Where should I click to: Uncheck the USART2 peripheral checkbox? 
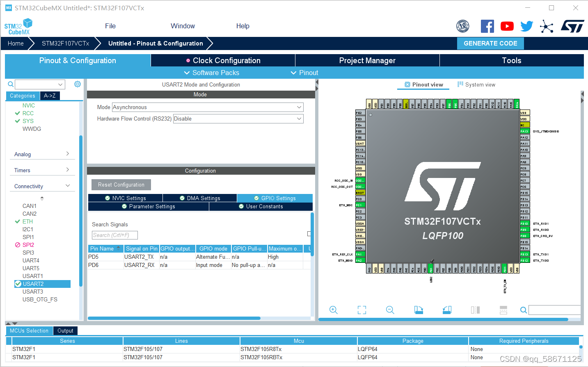(x=18, y=283)
